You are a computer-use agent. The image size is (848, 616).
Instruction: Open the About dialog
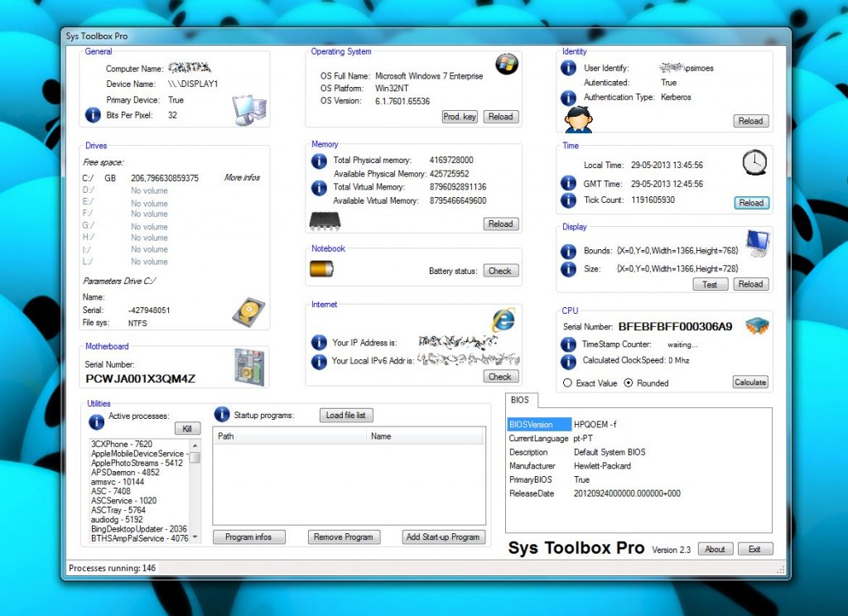[x=715, y=549]
